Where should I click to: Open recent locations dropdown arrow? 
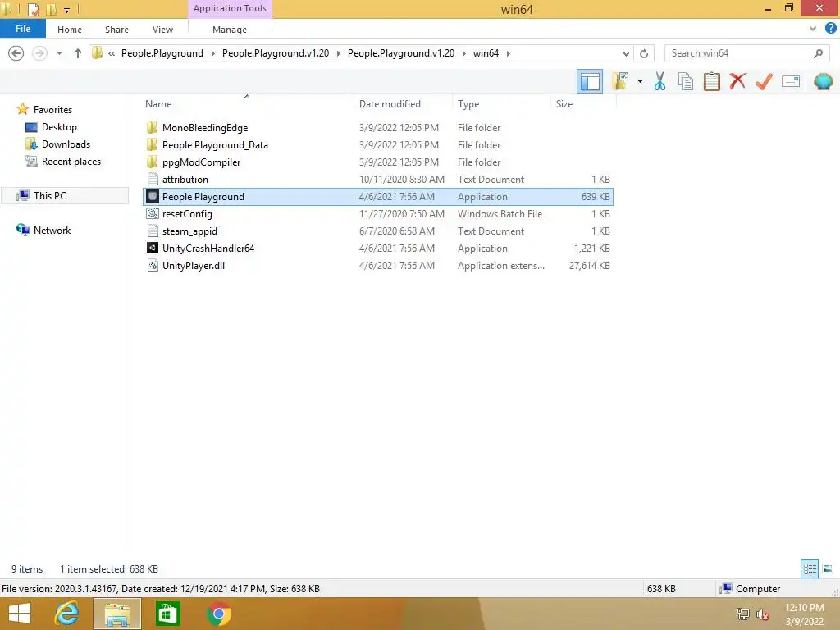pos(59,53)
